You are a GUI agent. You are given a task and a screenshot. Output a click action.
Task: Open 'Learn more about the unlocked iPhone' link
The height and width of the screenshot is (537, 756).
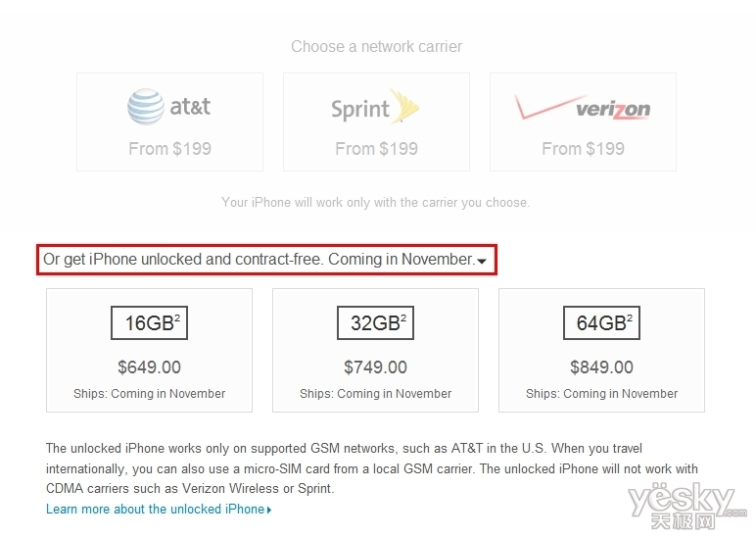pos(155,509)
